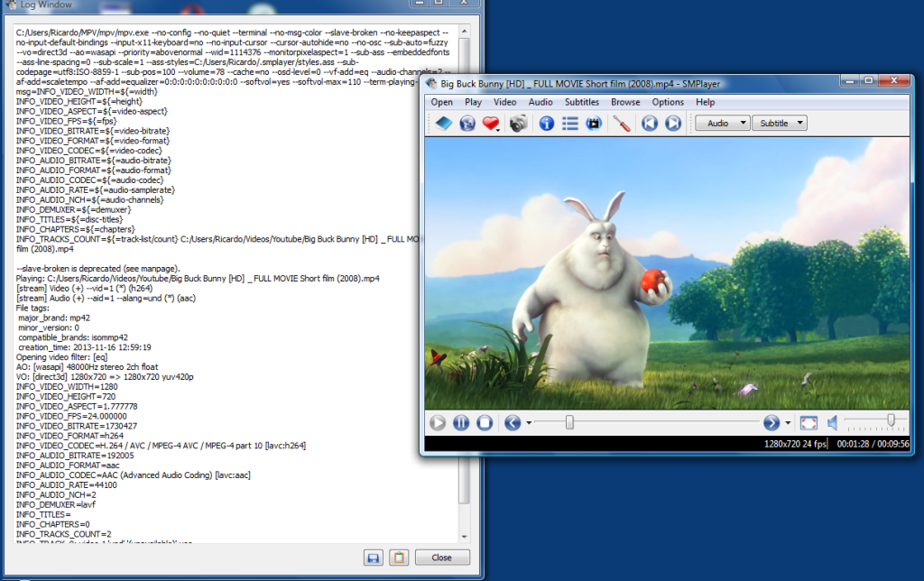
Task: Click the INFO_AUDIO_RATE=44100 log line
Action: tap(66, 485)
